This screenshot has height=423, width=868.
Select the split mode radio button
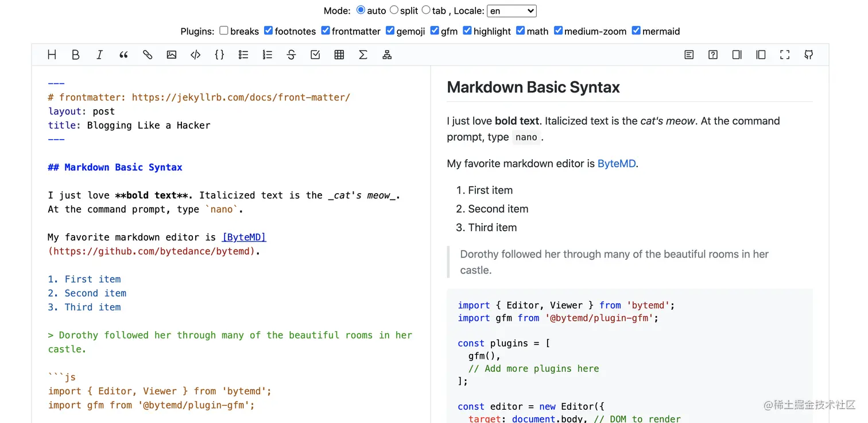(x=394, y=10)
